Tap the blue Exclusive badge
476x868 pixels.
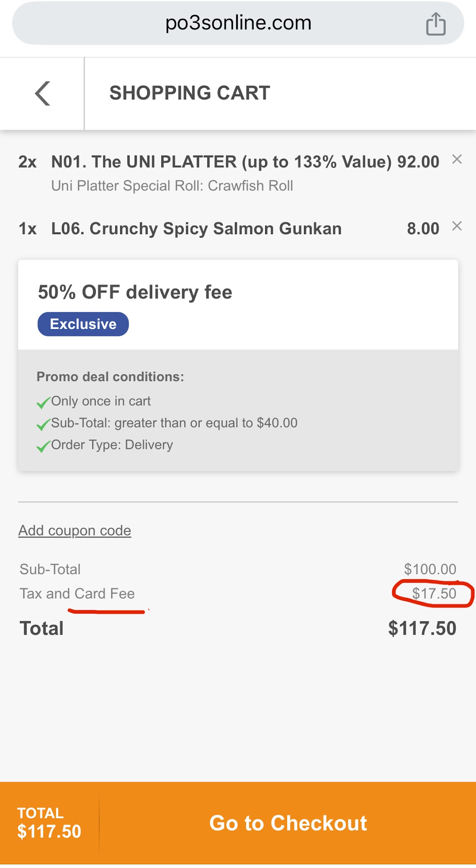tap(83, 324)
